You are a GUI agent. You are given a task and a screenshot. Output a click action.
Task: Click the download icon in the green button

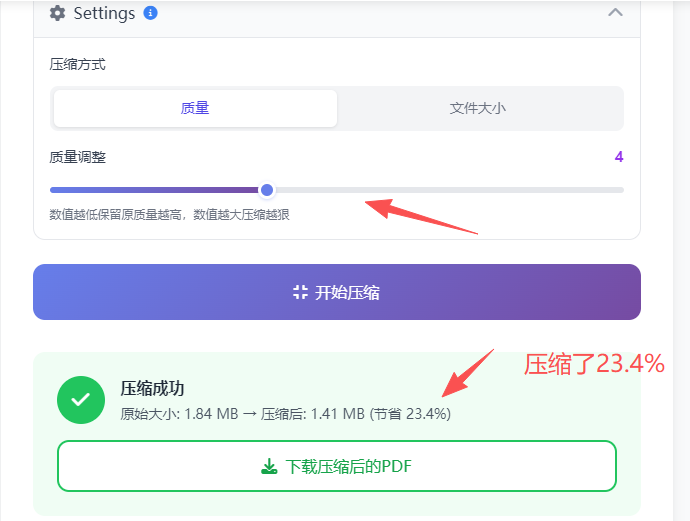click(x=269, y=466)
